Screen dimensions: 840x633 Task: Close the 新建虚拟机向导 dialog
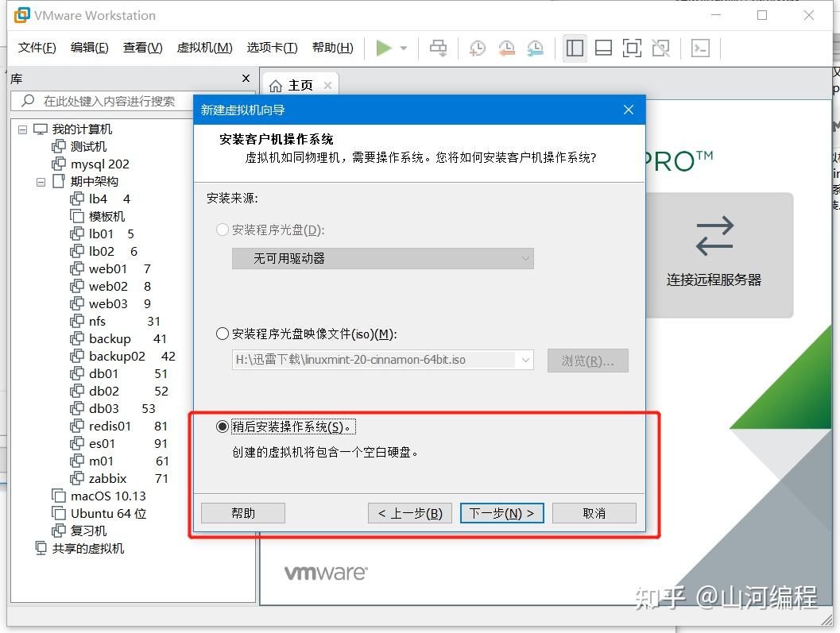(629, 110)
